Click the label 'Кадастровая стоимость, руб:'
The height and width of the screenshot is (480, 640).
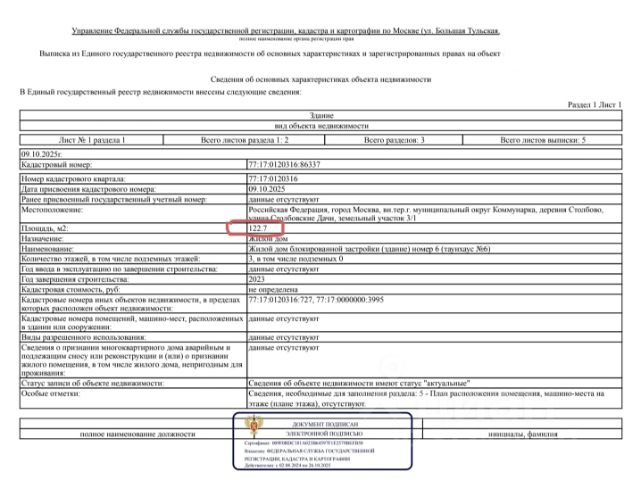[70, 289]
